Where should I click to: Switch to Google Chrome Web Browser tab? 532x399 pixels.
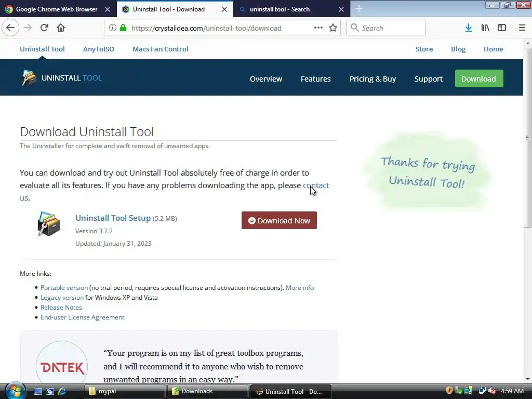(57, 9)
